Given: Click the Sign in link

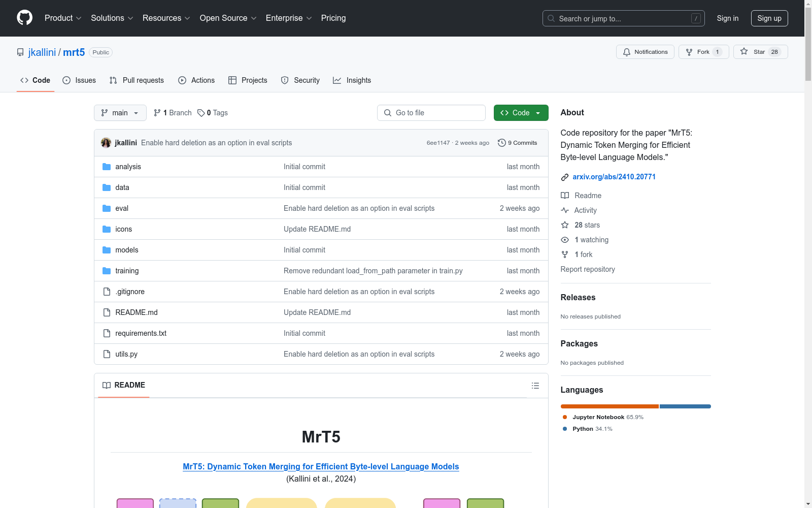Looking at the screenshot, I should pos(728,18).
